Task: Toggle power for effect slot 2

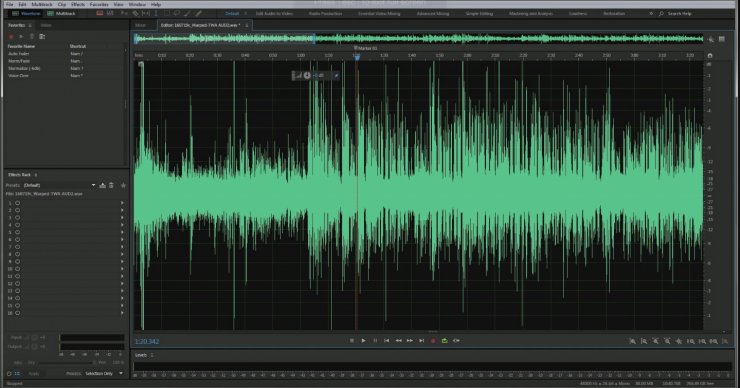Action: pos(17,210)
